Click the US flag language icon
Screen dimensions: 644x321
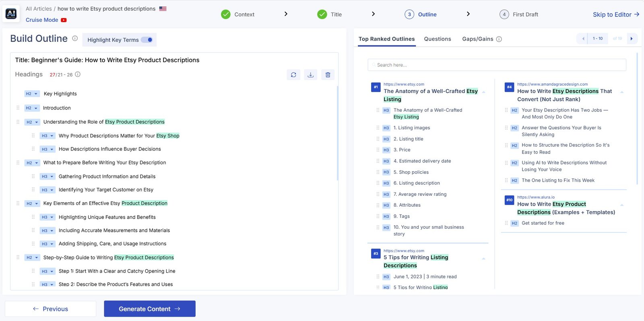163,8
